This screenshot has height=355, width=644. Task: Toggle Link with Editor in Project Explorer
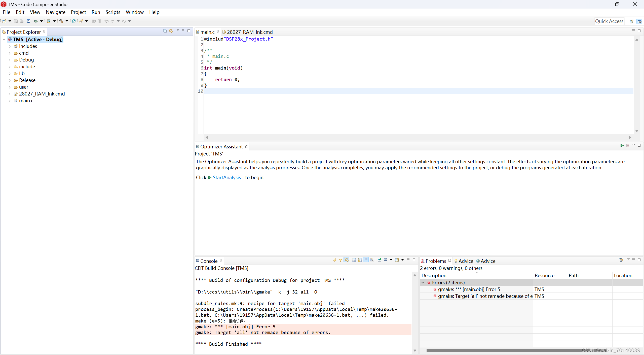point(171,31)
